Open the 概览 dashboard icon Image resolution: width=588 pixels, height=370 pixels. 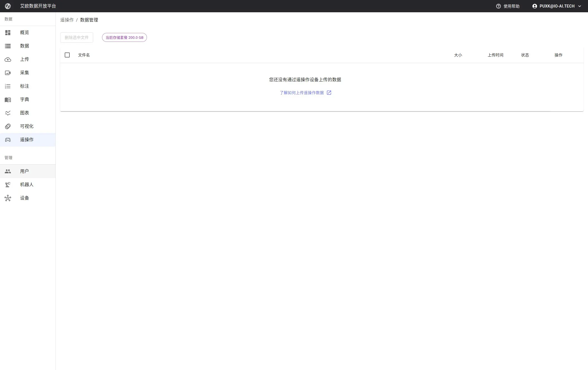click(8, 33)
